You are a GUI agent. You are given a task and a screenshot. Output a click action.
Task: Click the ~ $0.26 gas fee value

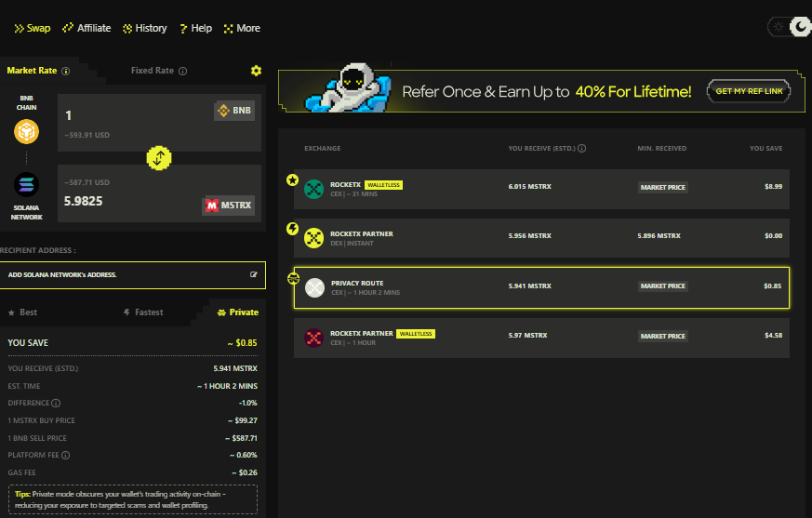245,472
